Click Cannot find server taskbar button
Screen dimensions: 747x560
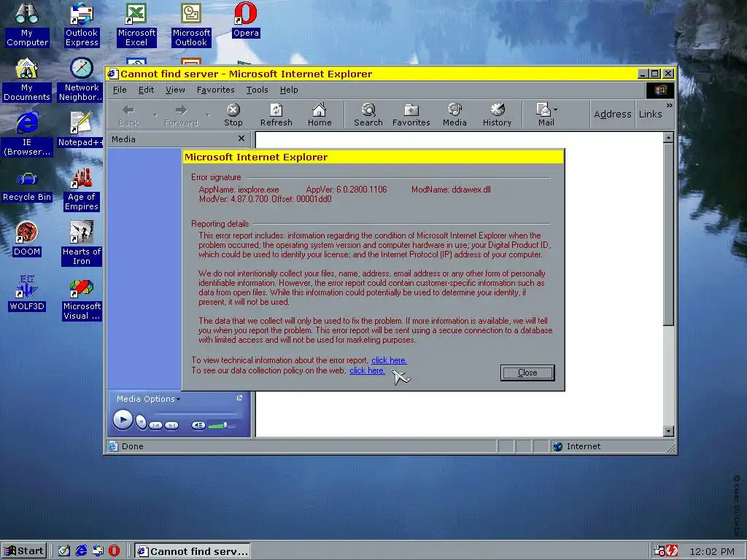click(193, 551)
